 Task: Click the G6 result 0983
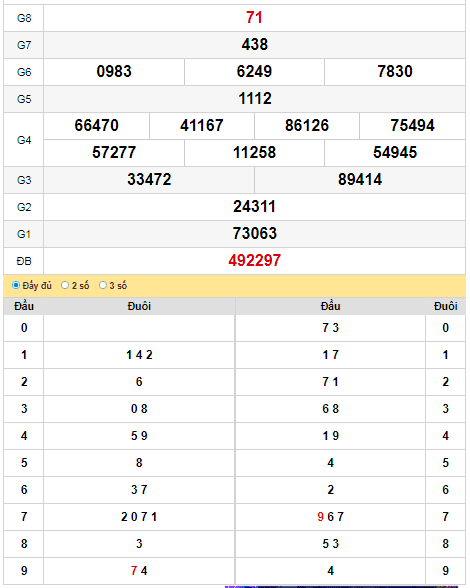click(x=114, y=72)
